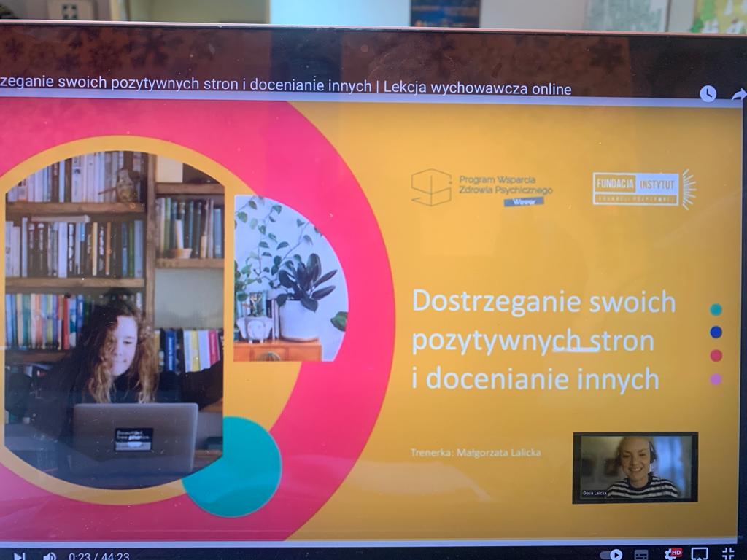Click the cast to screen icon
The image size is (747, 560).
[x=700, y=553]
